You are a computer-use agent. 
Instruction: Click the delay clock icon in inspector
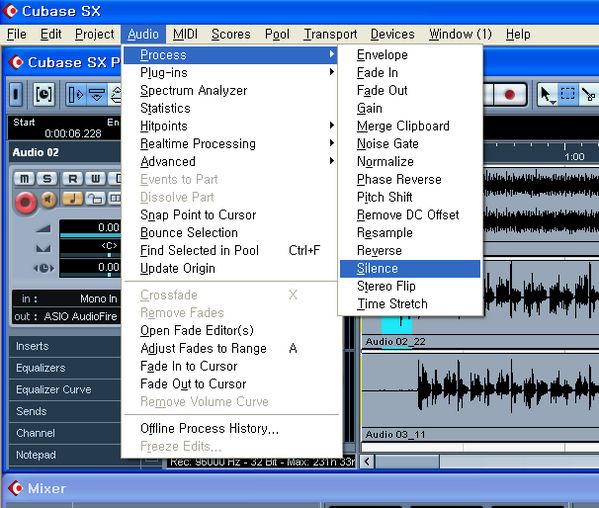tap(44, 269)
